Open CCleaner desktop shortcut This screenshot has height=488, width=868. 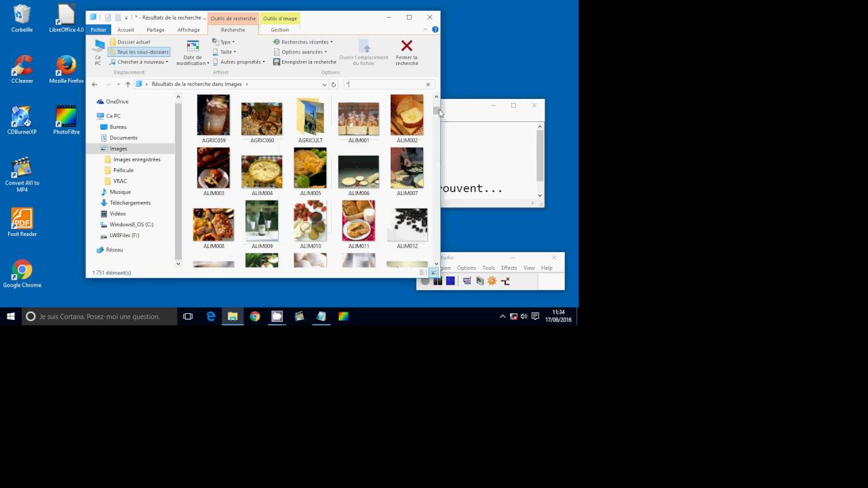click(22, 70)
